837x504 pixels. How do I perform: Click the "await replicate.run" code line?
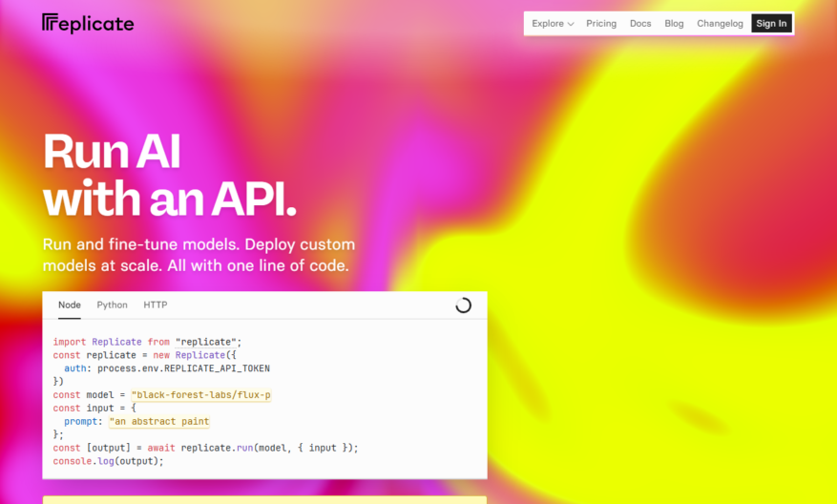(205, 448)
